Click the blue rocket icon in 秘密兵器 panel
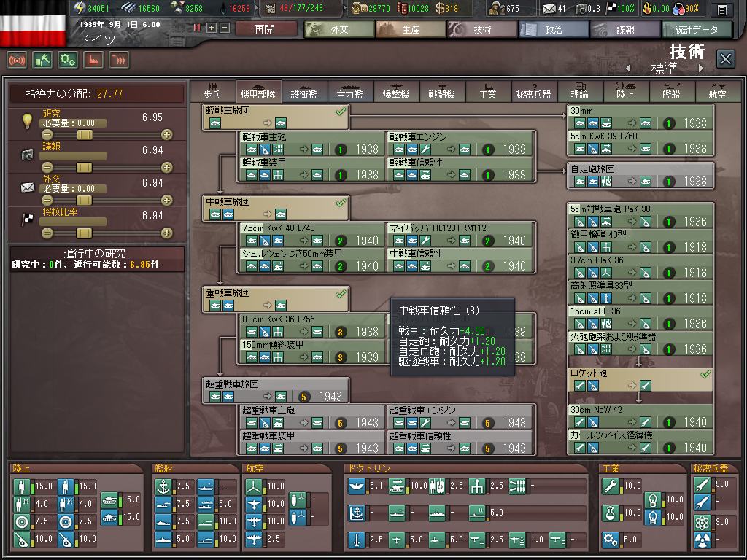This screenshot has height=560, width=747. pos(703,502)
